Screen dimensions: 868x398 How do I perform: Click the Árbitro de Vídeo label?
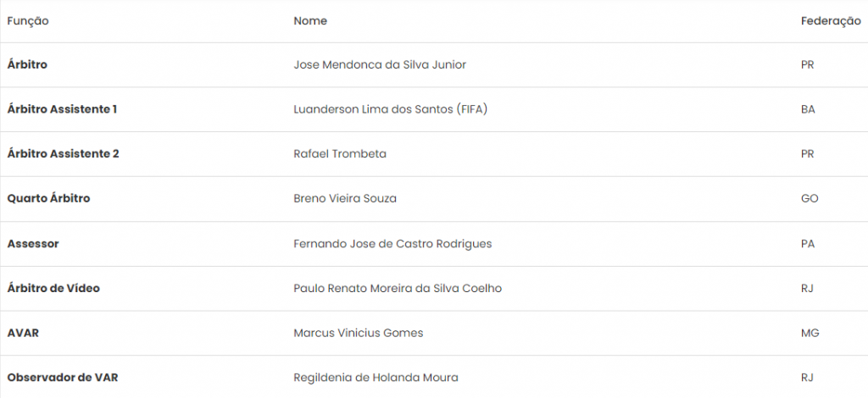[x=53, y=289]
